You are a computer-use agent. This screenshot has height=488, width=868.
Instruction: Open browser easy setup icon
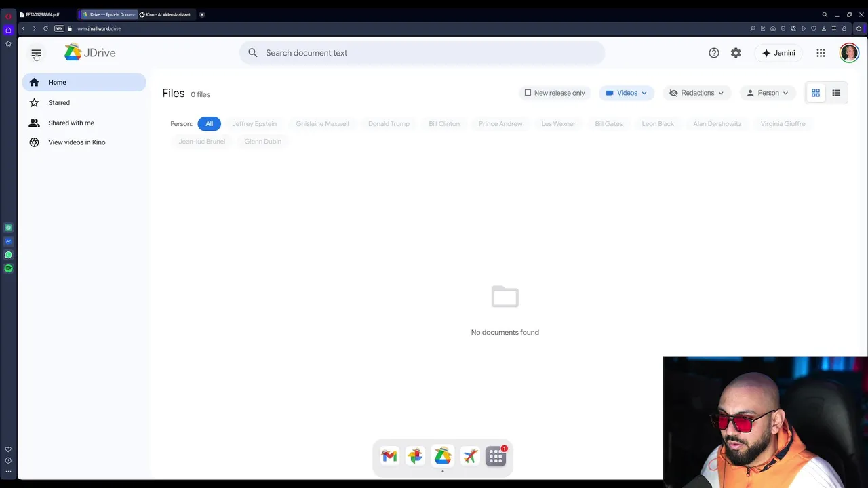(833, 28)
